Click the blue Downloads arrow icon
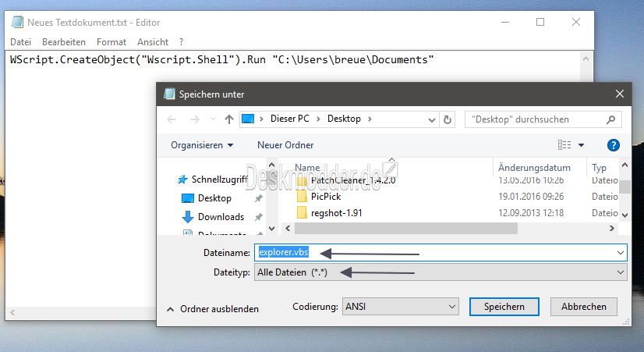Viewport: 644px width, 352px height. 188,217
